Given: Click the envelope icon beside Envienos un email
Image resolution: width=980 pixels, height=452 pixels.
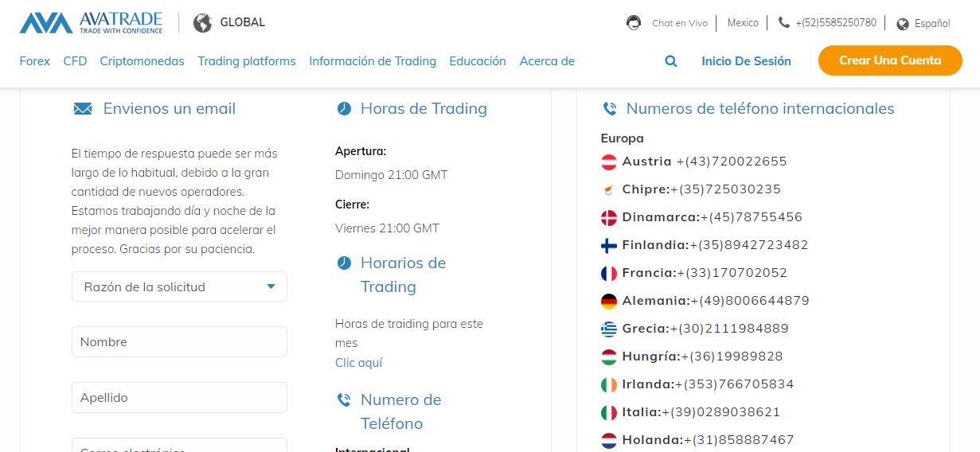Looking at the screenshot, I should 83,109.
